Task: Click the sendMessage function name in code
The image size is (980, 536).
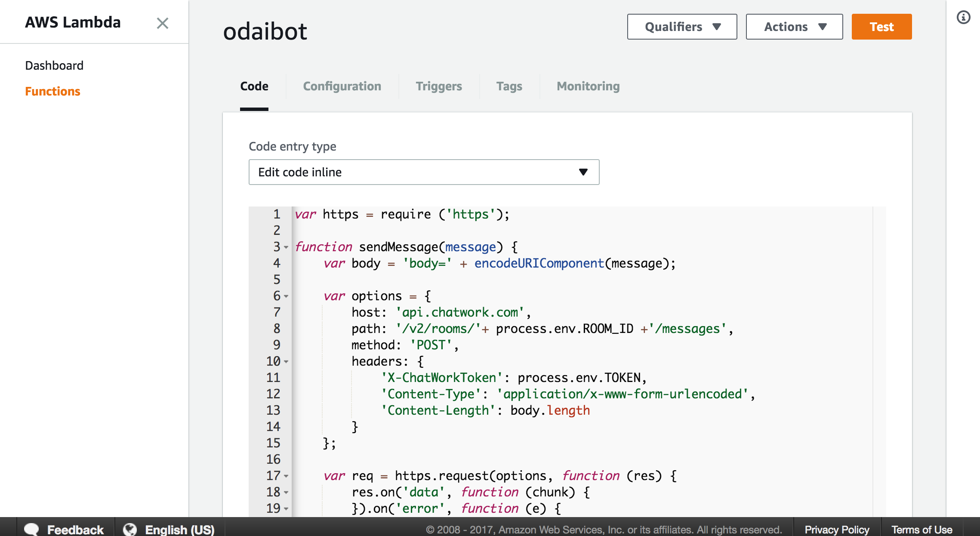Action: (398, 247)
